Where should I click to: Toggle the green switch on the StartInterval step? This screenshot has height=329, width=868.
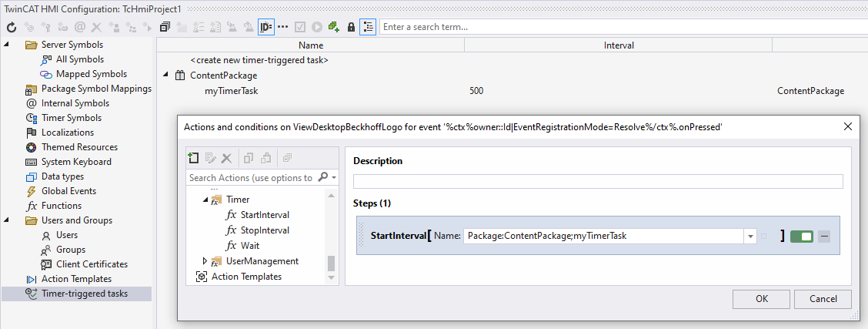tap(802, 236)
